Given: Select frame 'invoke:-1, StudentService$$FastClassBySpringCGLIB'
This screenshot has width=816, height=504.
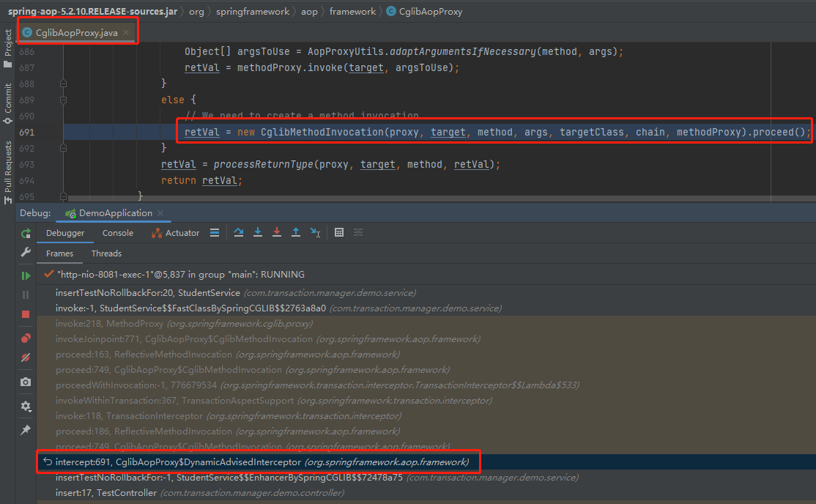Looking at the screenshot, I should coord(426,308).
